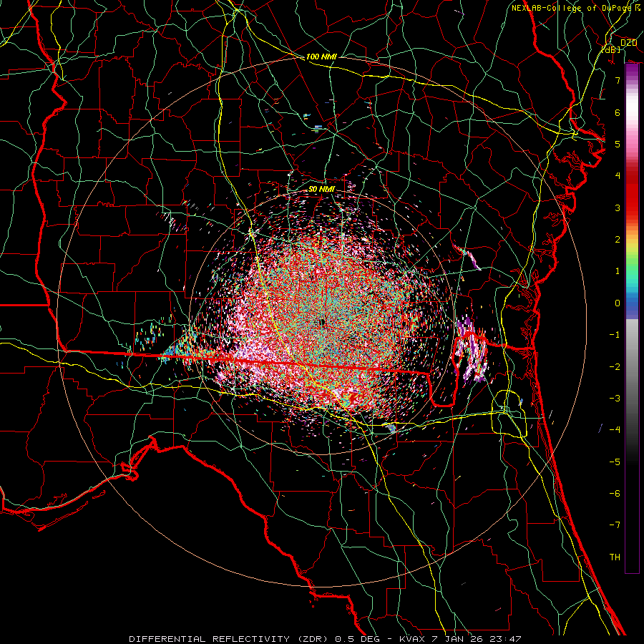Click the "-2" scale value
644x644 pixels.
615,367
